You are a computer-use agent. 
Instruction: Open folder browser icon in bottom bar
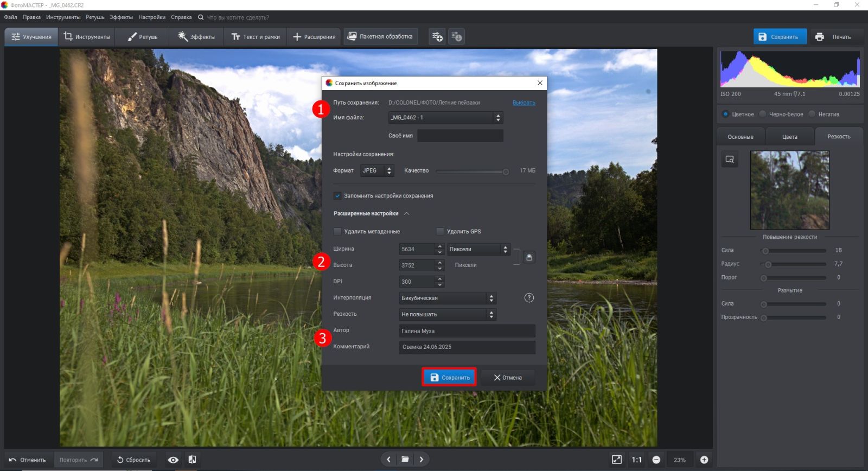tap(405, 460)
